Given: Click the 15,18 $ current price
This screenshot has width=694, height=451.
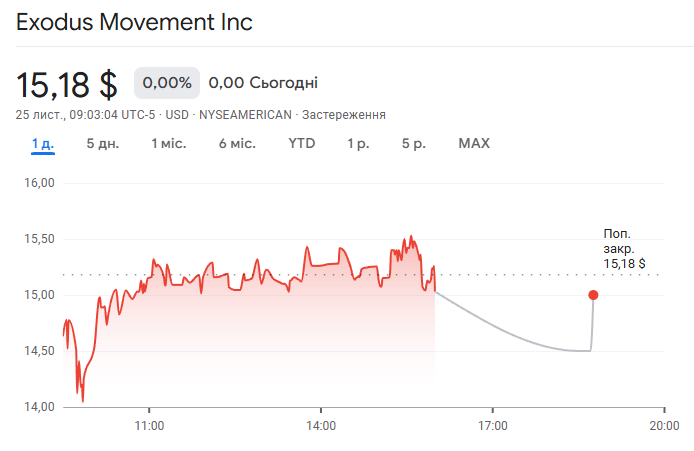Looking at the screenshot, I should tap(67, 83).
